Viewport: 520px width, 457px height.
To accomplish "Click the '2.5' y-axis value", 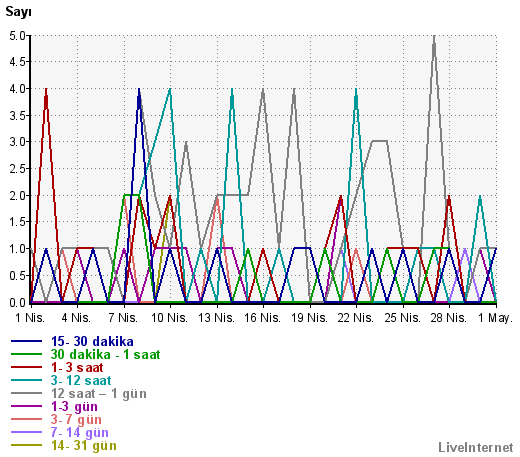I will pos(18,169).
